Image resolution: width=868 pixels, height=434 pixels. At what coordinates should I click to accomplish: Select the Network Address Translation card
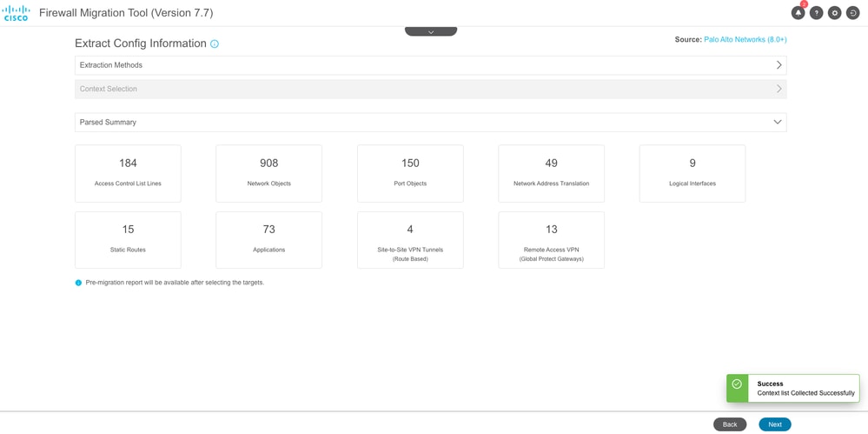tap(552, 173)
